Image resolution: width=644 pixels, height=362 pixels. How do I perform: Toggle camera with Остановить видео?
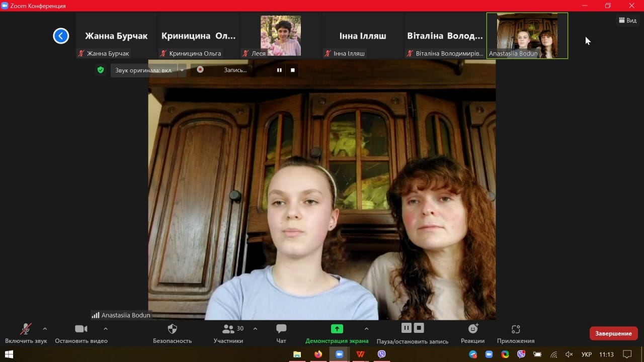point(81,333)
